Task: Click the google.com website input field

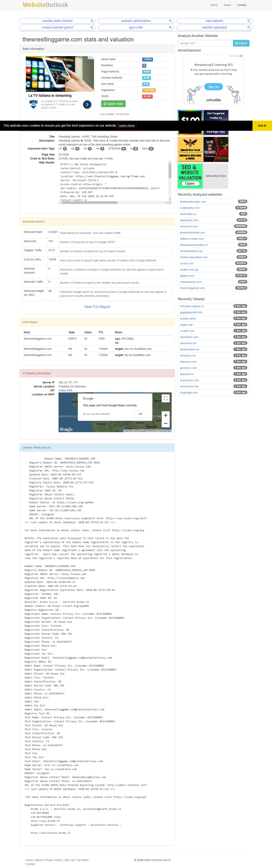Action: click(x=205, y=43)
